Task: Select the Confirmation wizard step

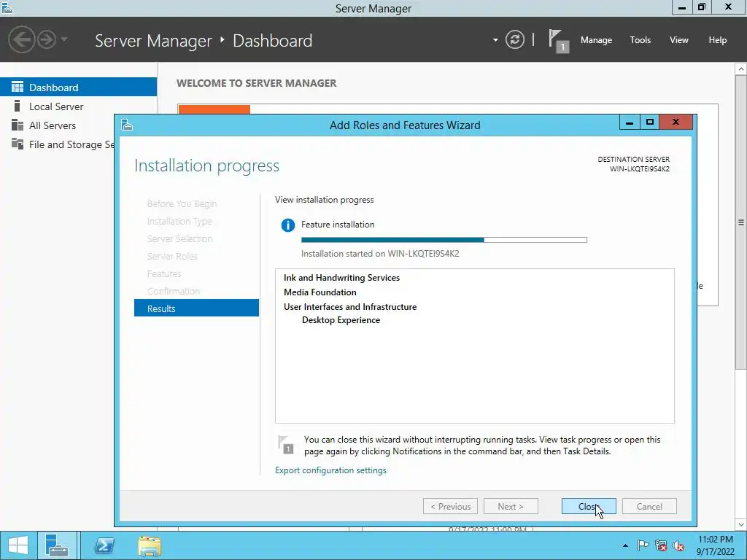Action: coord(174,291)
